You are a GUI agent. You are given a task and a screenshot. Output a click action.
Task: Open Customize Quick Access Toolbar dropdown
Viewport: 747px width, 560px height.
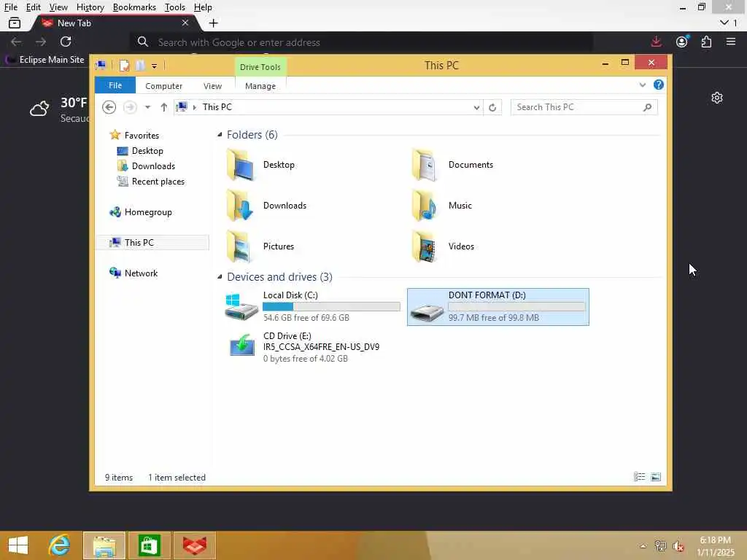click(x=155, y=66)
